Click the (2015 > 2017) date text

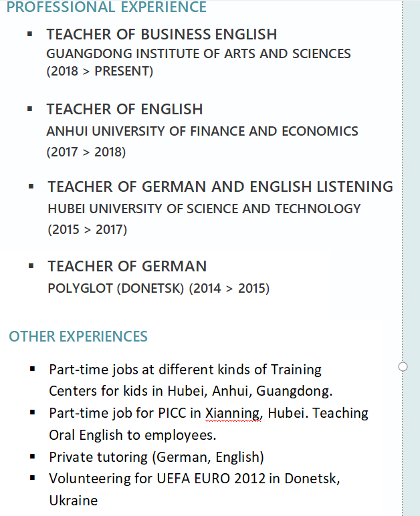[87, 229]
